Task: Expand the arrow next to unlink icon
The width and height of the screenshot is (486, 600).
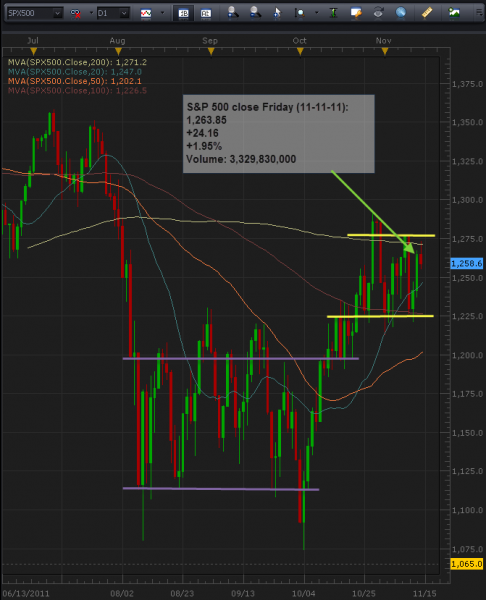Action: click(x=91, y=13)
